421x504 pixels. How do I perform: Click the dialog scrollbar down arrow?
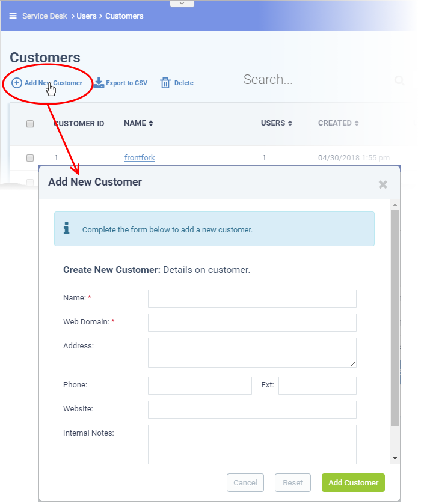(395, 458)
